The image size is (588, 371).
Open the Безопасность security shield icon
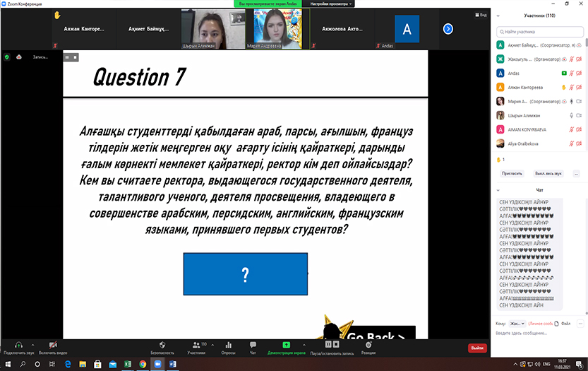point(162,344)
